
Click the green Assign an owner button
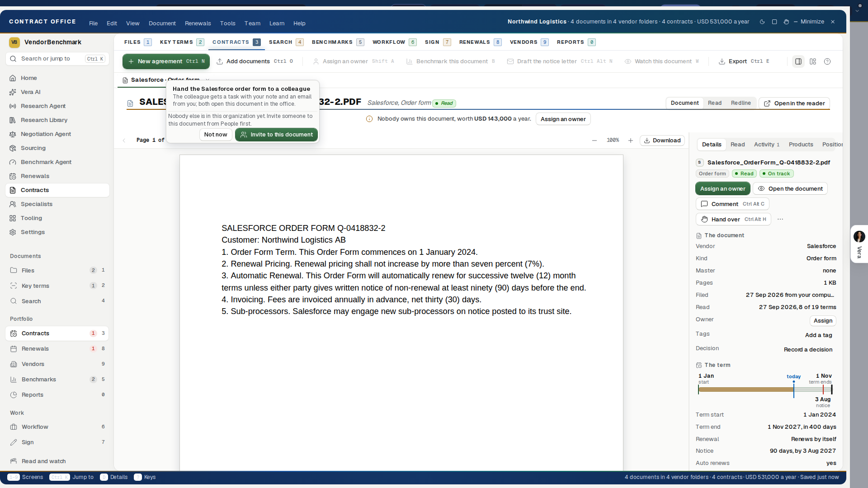click(x=723, y=189)
